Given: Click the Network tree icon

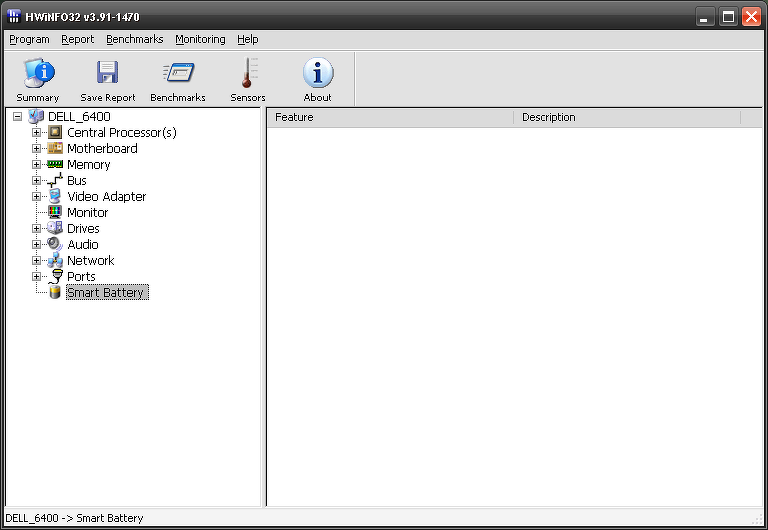Looking at the screenshot, I should point(55,260).
